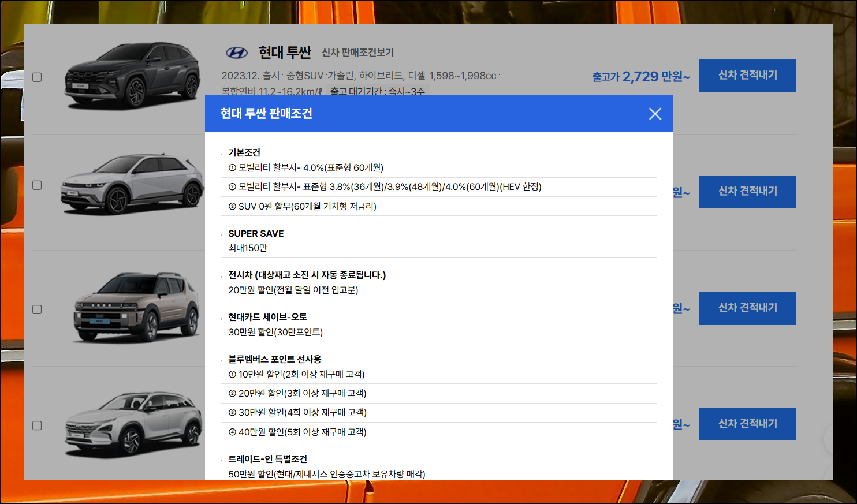Select the 모빌리티 할부시- 4.0%(표준형 60개월) line
Viewport: 857px width, 504px height.
(x=306, y=167)
